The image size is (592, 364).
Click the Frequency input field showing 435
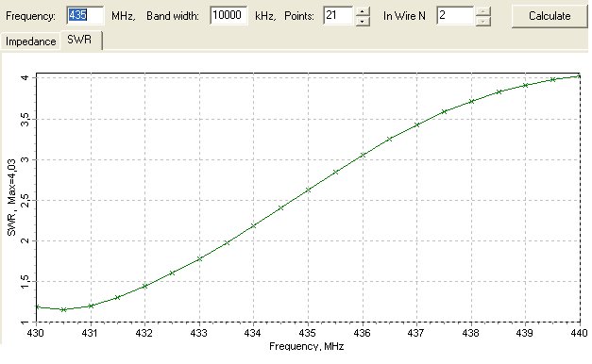[85, 15]
